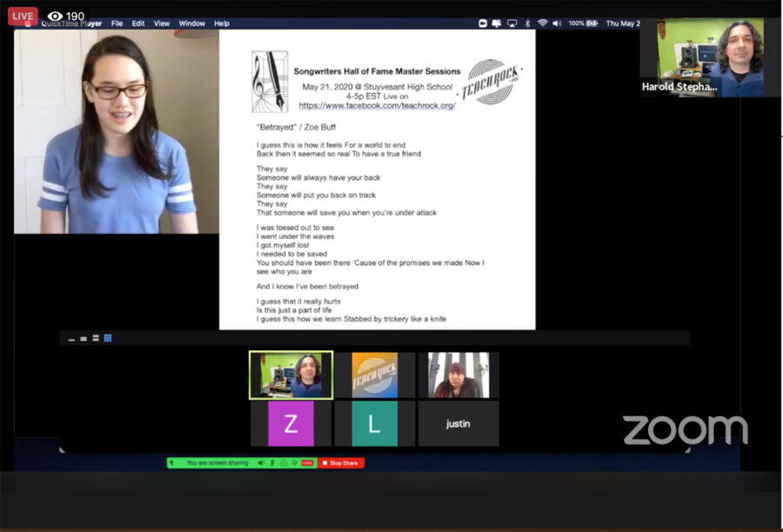Select the participant tile with man in beanie
783x532 pixels.
pyautogui.click(x=458, y=376)
